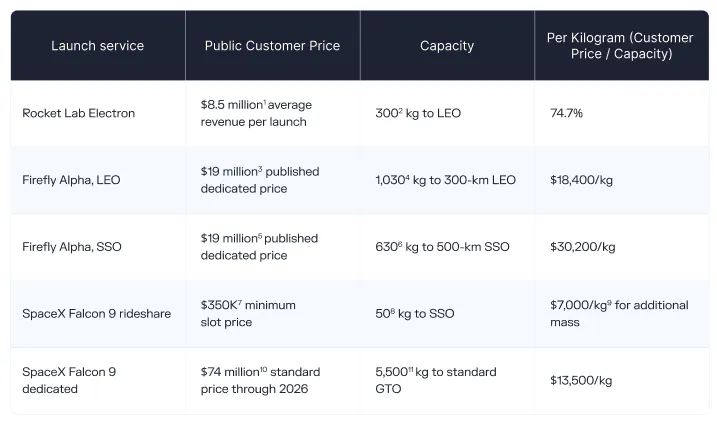Select the Per Kilogram column header
This screenshot has height=421, width=717.
coord(621,46)
